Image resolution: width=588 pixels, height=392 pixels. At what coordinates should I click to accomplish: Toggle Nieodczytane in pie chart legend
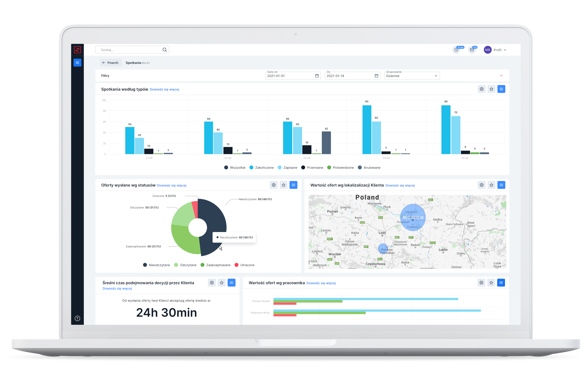coord(156,265)
